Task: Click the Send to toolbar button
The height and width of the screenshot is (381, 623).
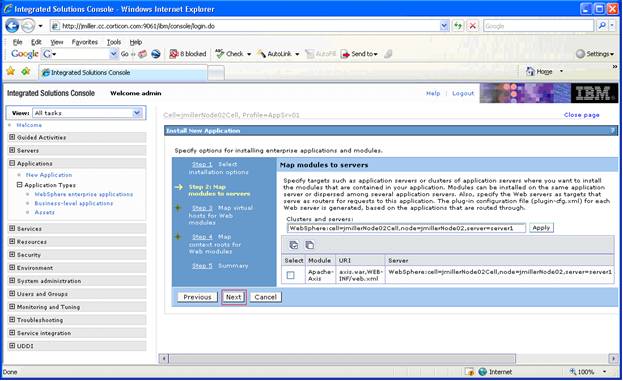Action: click(x=359, y=54)
